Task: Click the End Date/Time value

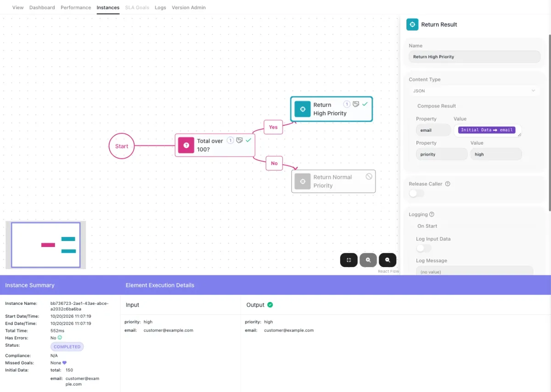Action: pos(71,323)
